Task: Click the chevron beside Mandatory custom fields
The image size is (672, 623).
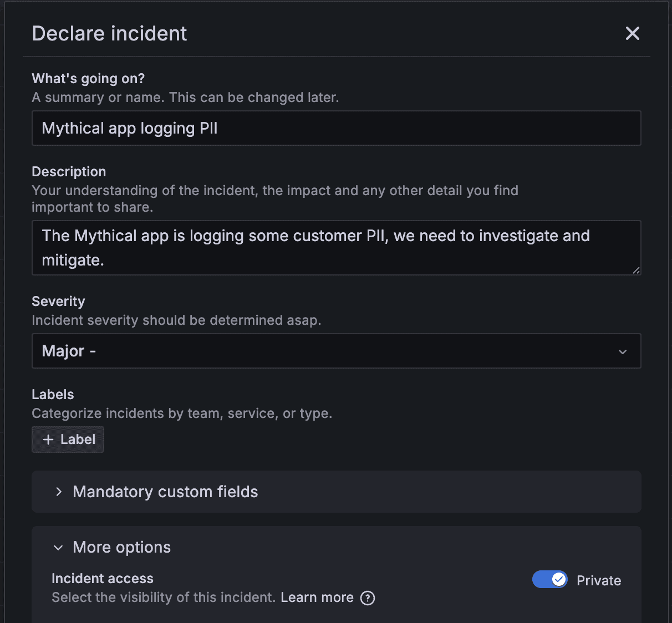Action: (58, 492)
